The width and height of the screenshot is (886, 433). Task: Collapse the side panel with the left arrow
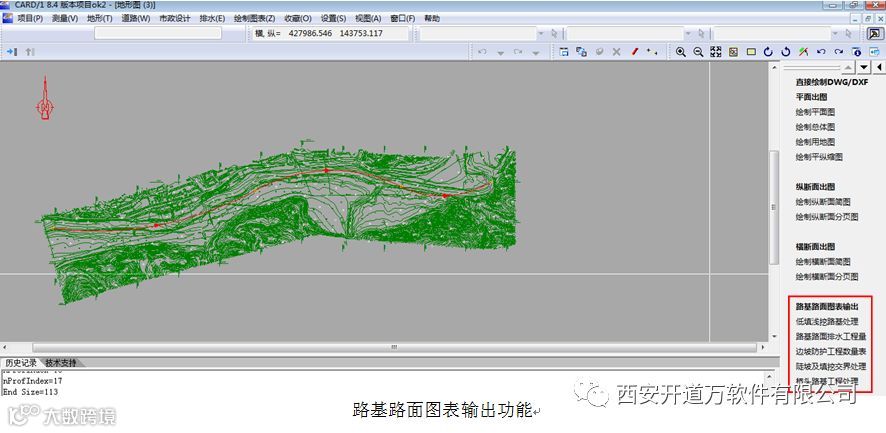880,68
